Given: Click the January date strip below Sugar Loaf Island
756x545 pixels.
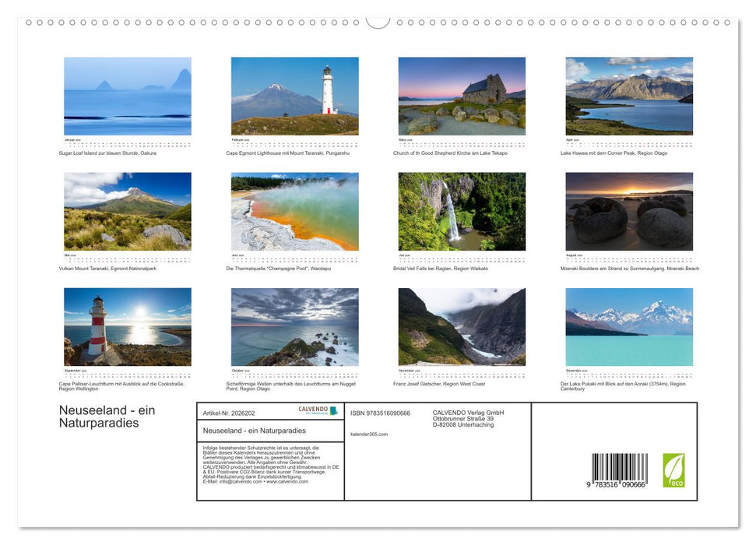Looking at the screenshot, I should (127, 140).
